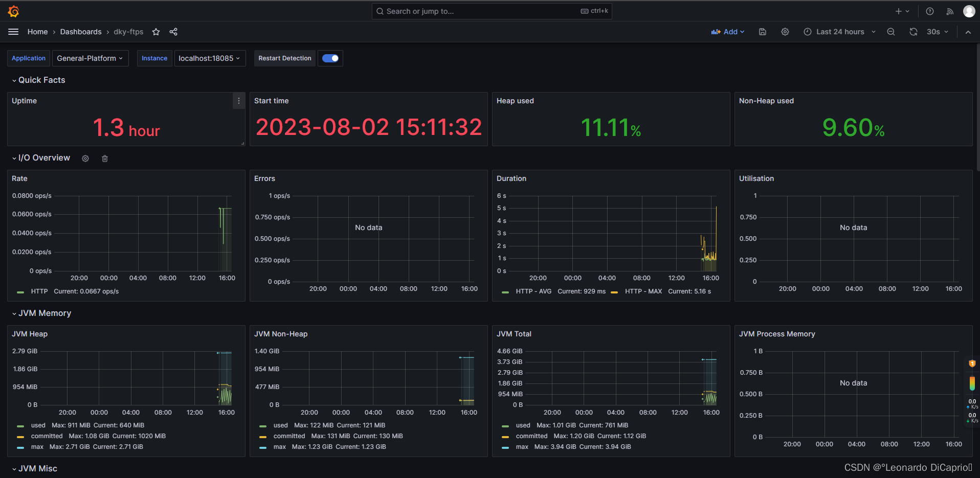Open the General-Platform application dropdown

tap(90, 58)
